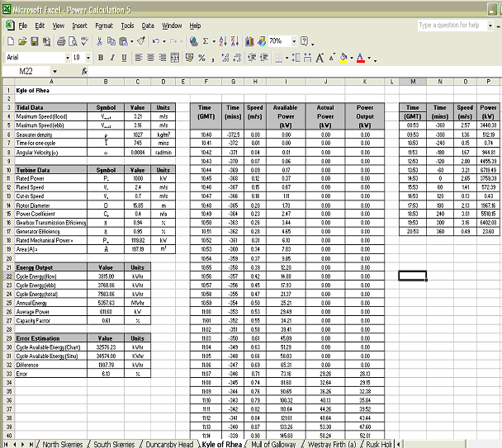
Task: Click the red Font Color button
Action: [x=360, y=57]
